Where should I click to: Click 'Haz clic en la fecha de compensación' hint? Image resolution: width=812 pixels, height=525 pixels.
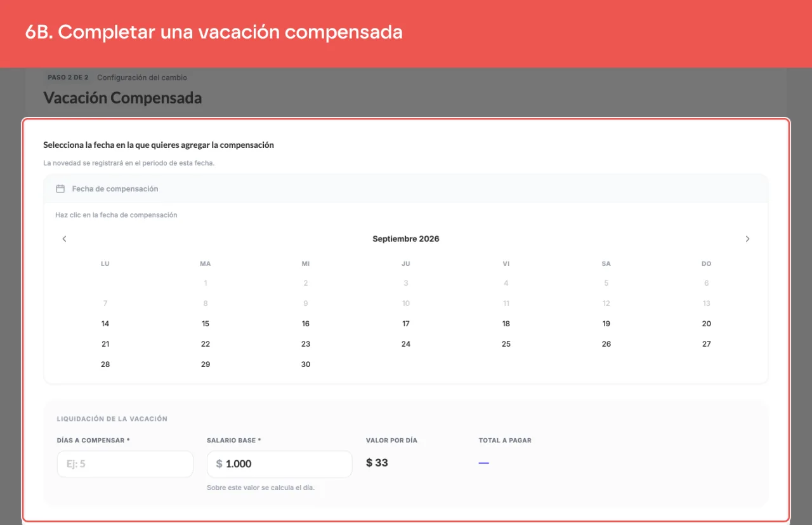[116, 215]
